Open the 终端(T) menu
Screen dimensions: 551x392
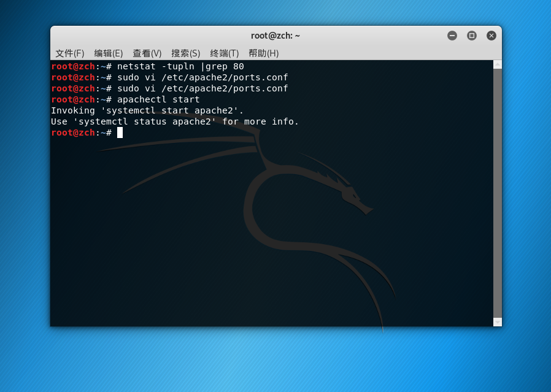coord(225,53)
